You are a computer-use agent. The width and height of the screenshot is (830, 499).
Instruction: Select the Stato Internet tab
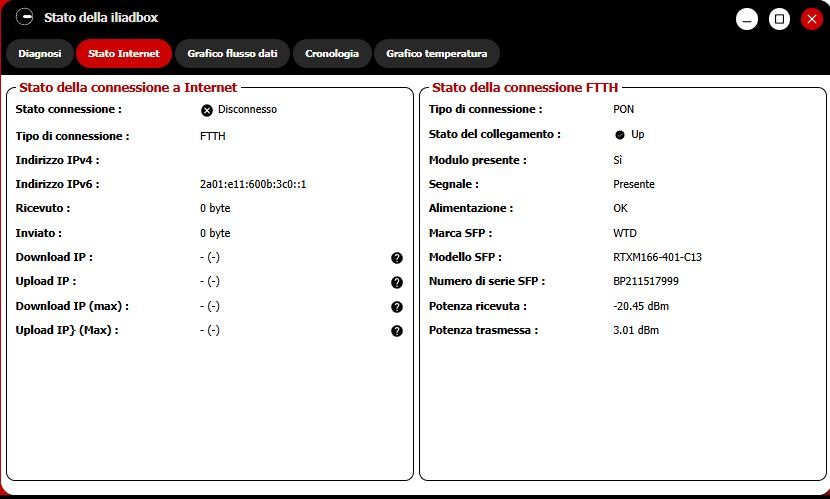pyautogui.click(x=124, y=53)
